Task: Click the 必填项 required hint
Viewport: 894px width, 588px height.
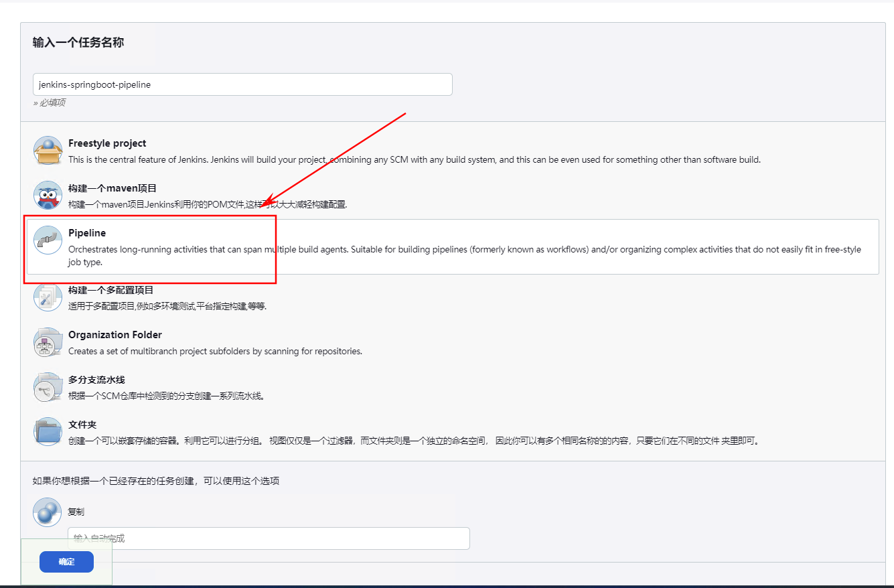Action: [50, 102]
